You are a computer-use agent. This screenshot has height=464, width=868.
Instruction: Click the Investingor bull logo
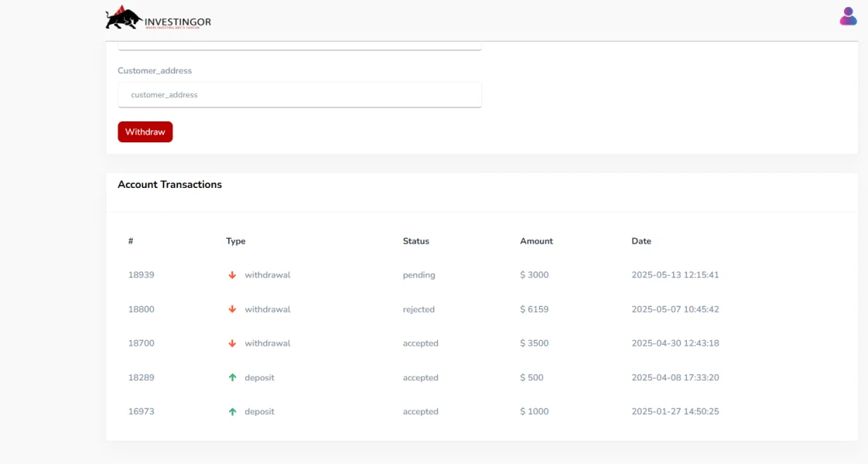158,19
